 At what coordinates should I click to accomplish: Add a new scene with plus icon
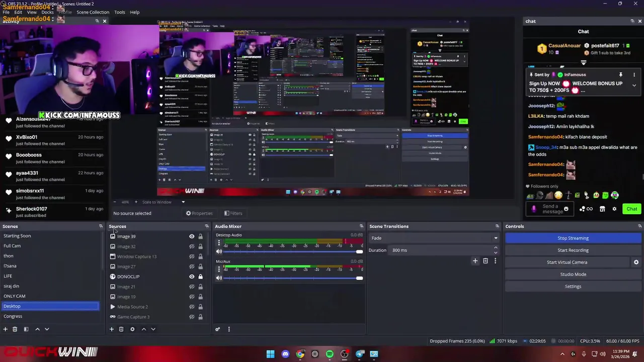click(x=5, y=329)
